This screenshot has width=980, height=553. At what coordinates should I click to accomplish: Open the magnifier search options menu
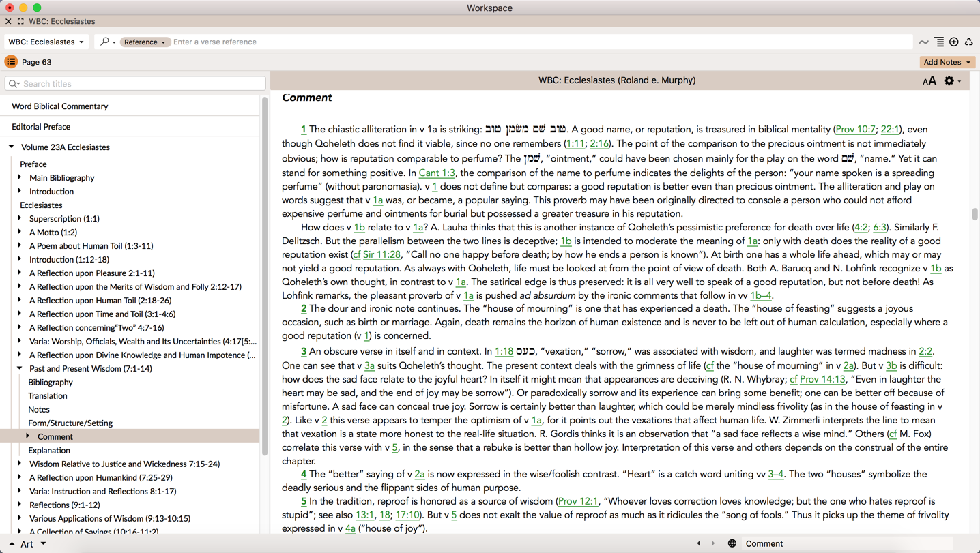(x=107, y=42)
